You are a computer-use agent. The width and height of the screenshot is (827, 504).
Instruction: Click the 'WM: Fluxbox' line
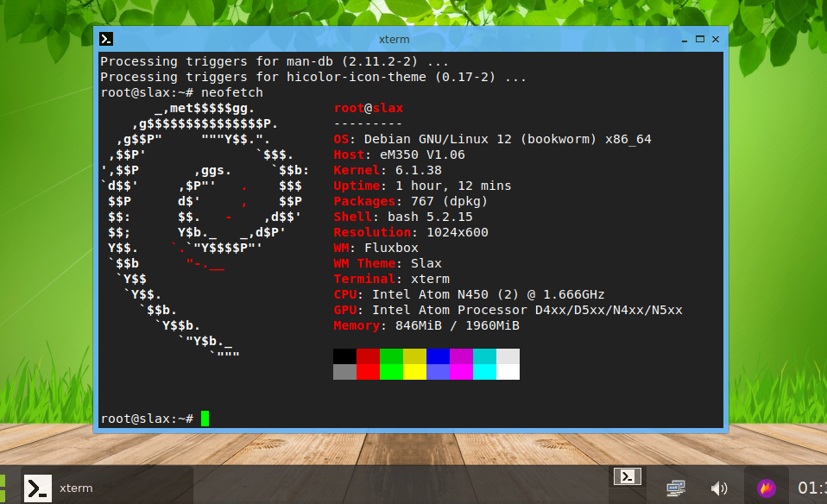376,248
